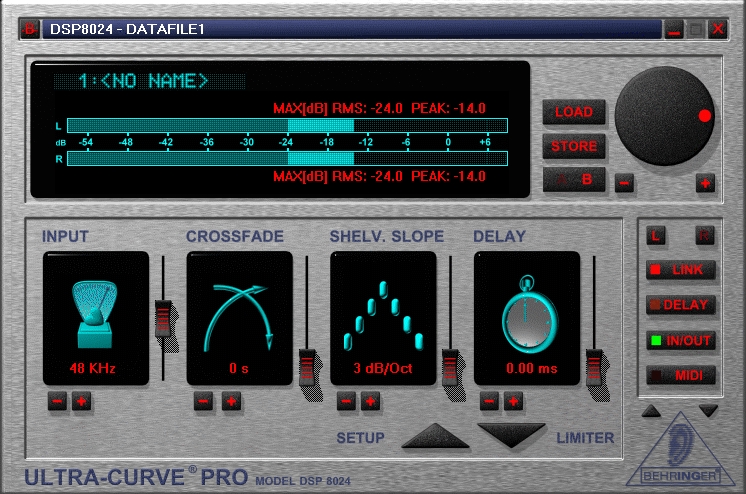Select the R channel button
The width and height of the screenshot is (746, 494).
(704, 236)
